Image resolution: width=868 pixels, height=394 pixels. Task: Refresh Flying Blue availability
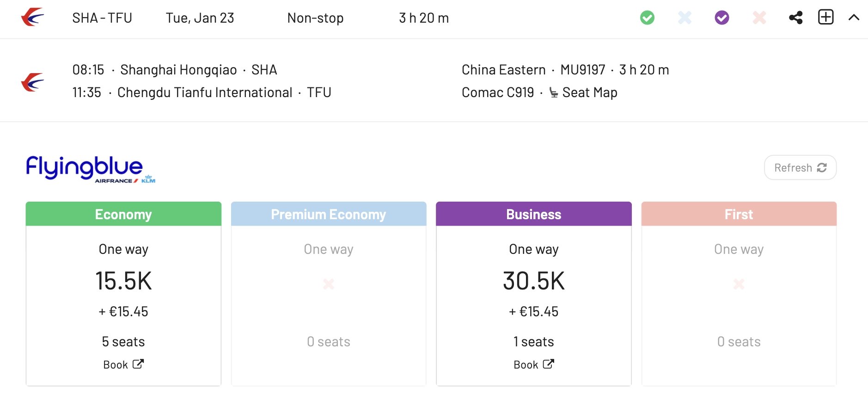tap(800, 167)
